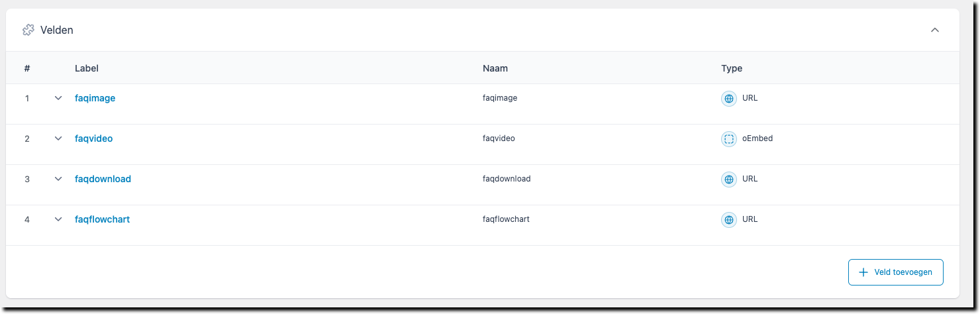Click the Label column header

coord(87,68)
